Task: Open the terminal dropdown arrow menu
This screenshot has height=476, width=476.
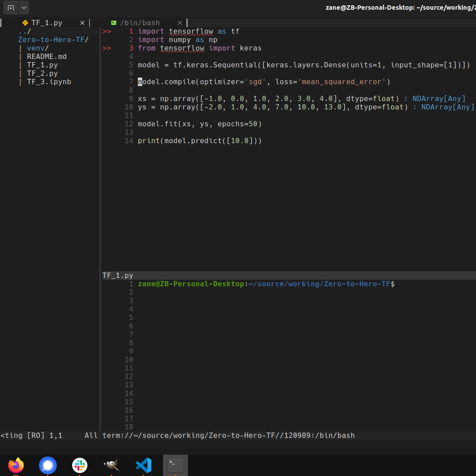Action: (x=24, y=8)
